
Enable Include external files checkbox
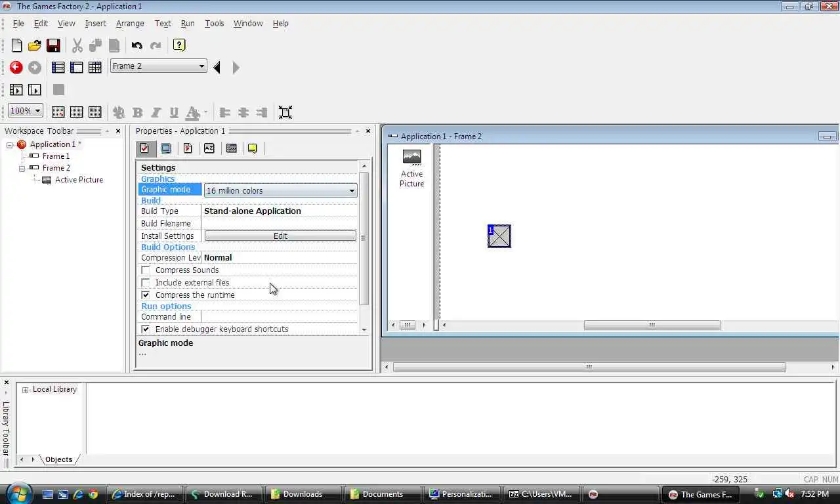click(146, 283)
